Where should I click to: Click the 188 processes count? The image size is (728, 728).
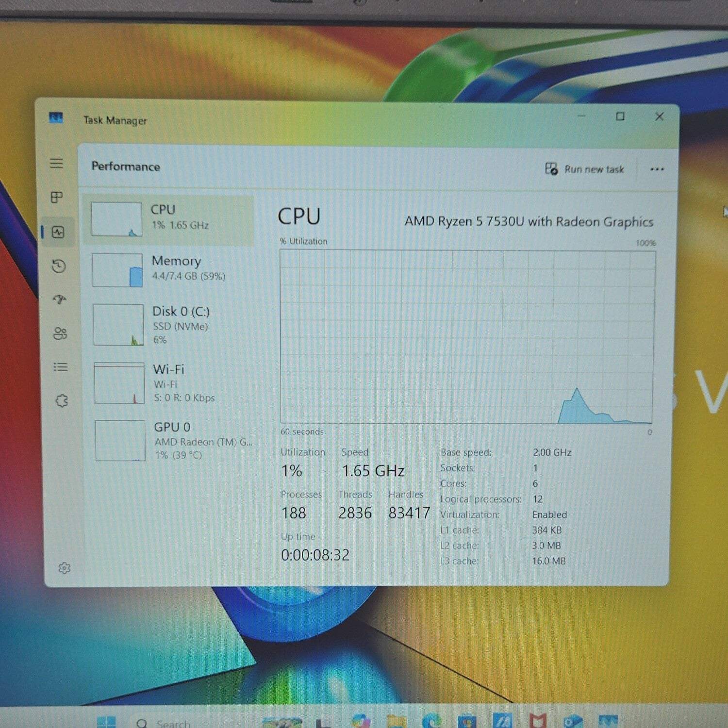[x=294, y=513]
